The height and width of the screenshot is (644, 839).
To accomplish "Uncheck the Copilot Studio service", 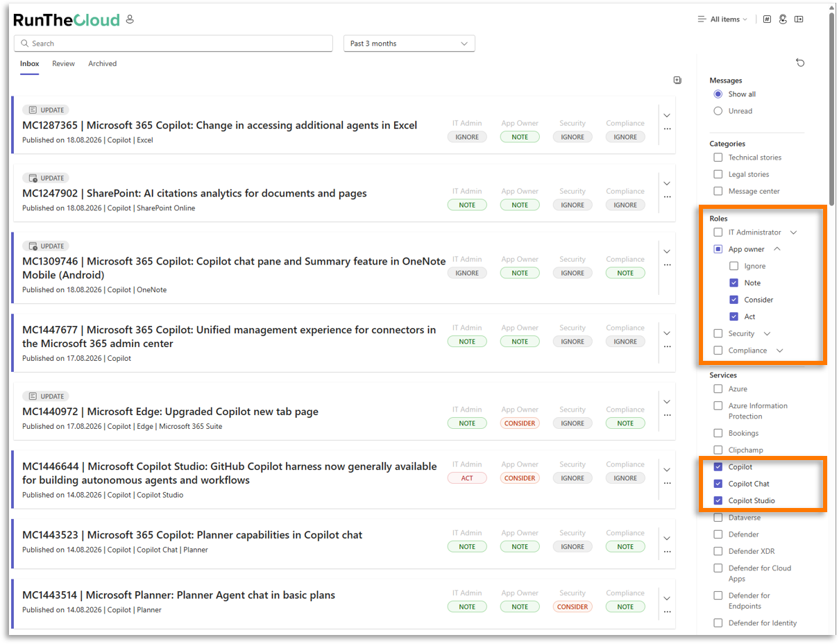I will (718, 500).
